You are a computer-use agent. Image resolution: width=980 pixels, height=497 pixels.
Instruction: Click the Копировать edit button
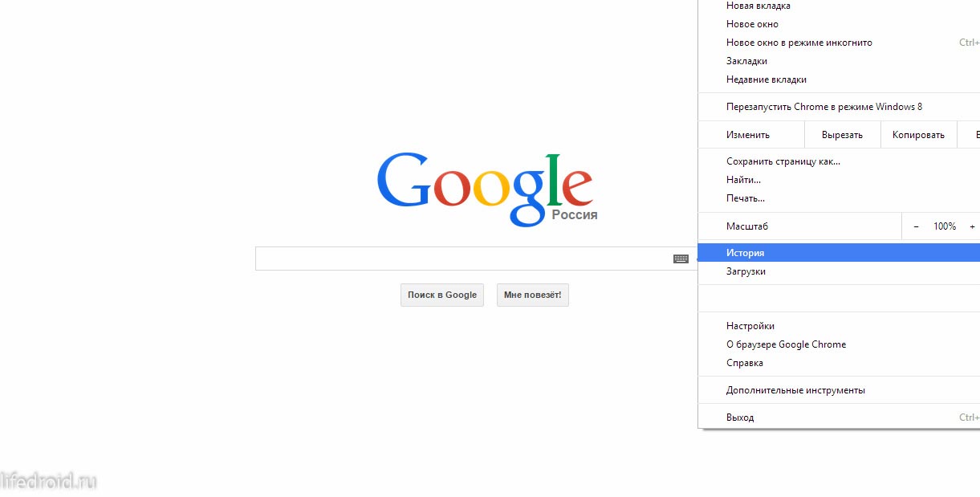(x=918, y=135)
